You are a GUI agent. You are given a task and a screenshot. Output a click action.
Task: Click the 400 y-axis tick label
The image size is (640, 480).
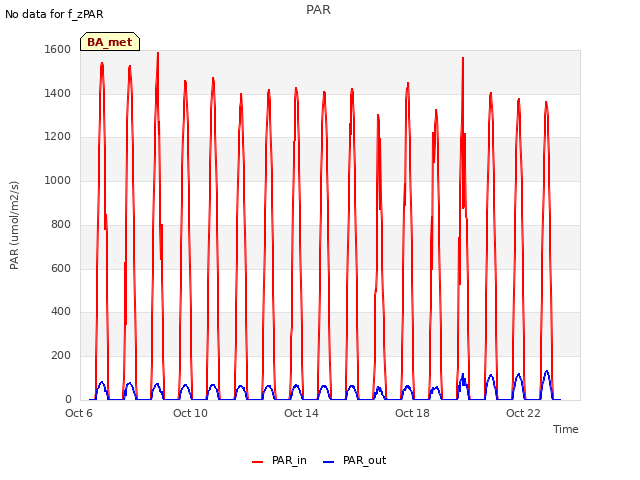pos(61,312)
